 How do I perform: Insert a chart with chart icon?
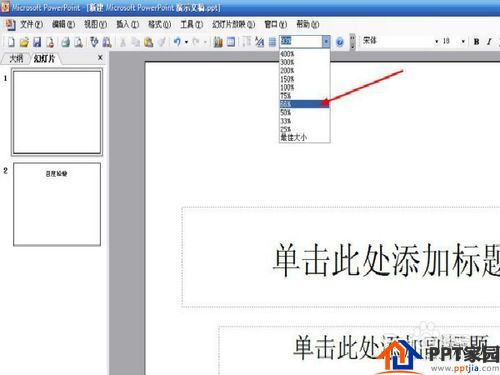point(218,42)
